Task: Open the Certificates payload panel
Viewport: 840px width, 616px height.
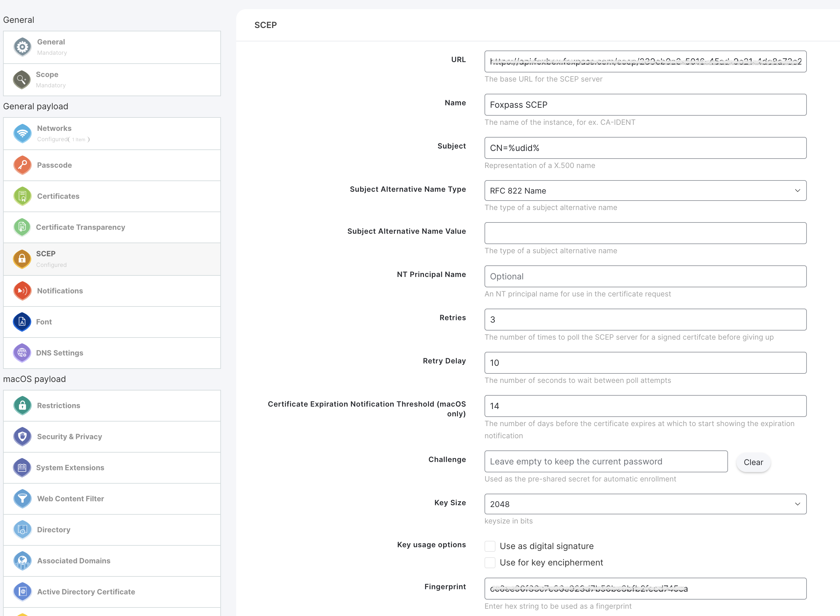Action: pos(111,196)
